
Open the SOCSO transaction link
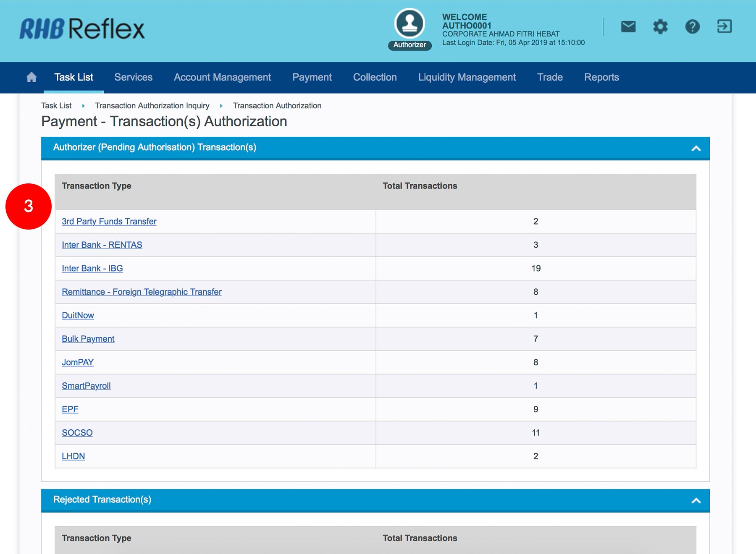[77, 433]
